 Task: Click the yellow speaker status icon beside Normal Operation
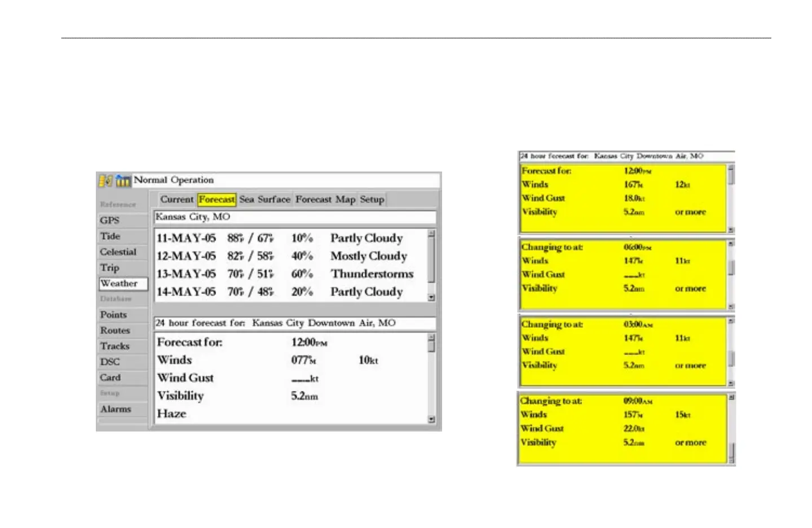[x=105, y=181]
